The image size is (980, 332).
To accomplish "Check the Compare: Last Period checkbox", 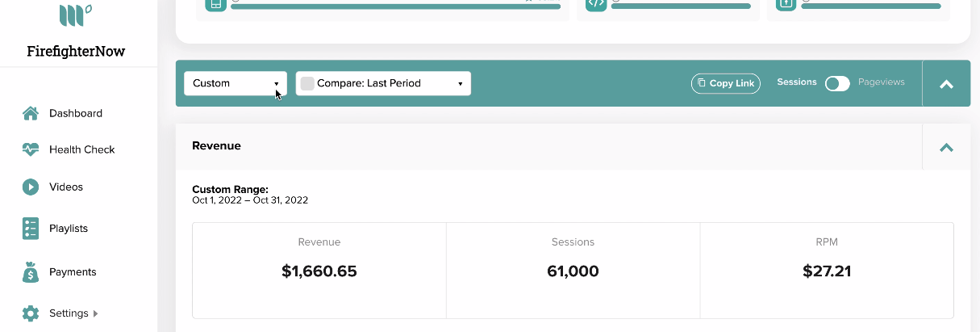I will click(307, 83).
